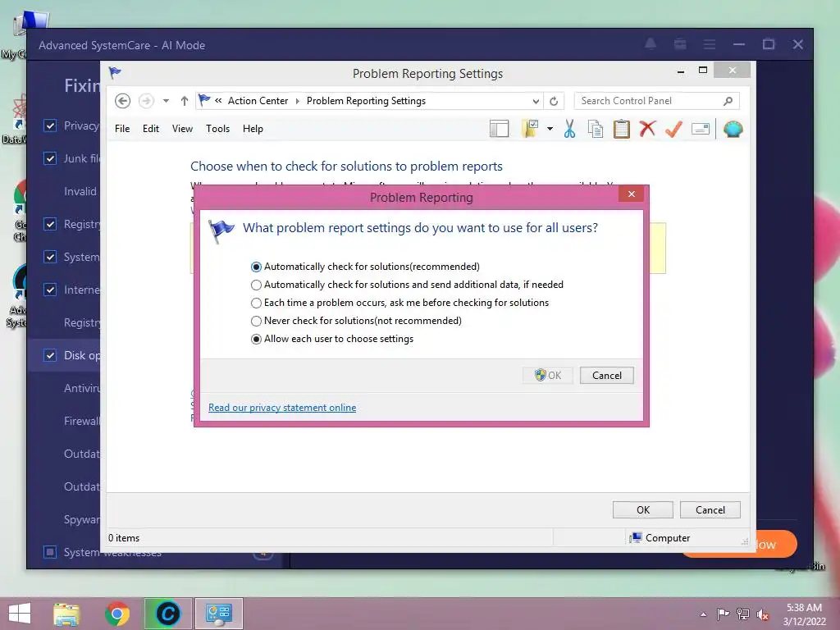The height and width of the screenshot is (630, 840).
Task: Click the Copy toolbar icon
Action: (x=596, y=129)
